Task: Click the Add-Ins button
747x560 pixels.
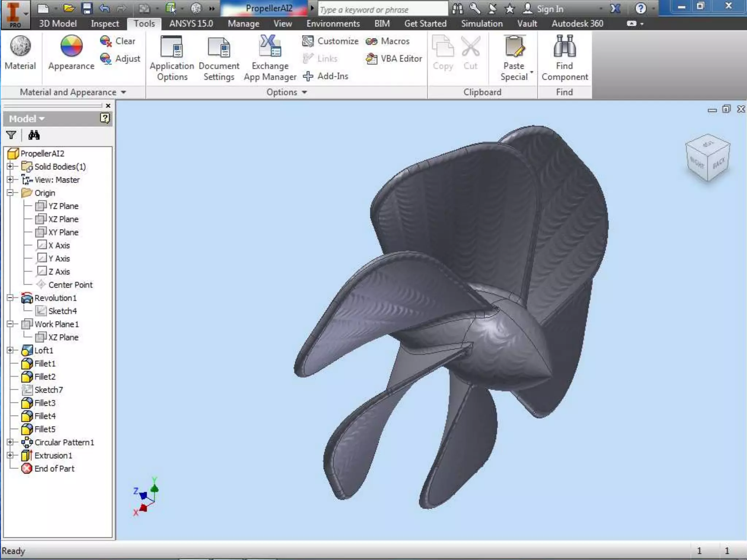Action: pos(326,76)
